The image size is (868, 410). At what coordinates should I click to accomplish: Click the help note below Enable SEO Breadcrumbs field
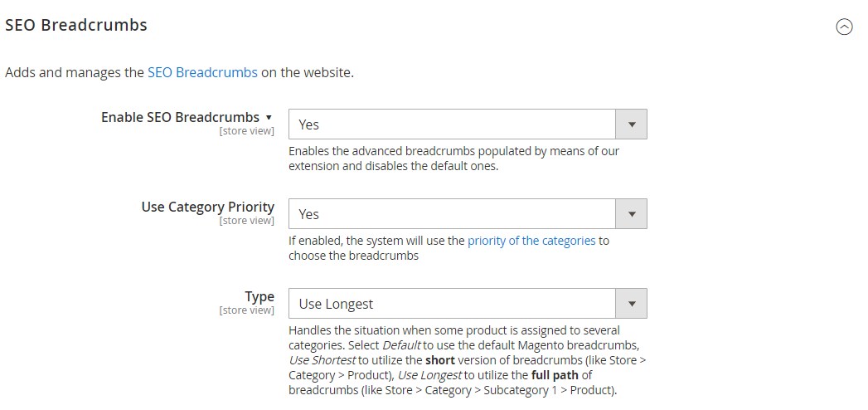[453, 159]
